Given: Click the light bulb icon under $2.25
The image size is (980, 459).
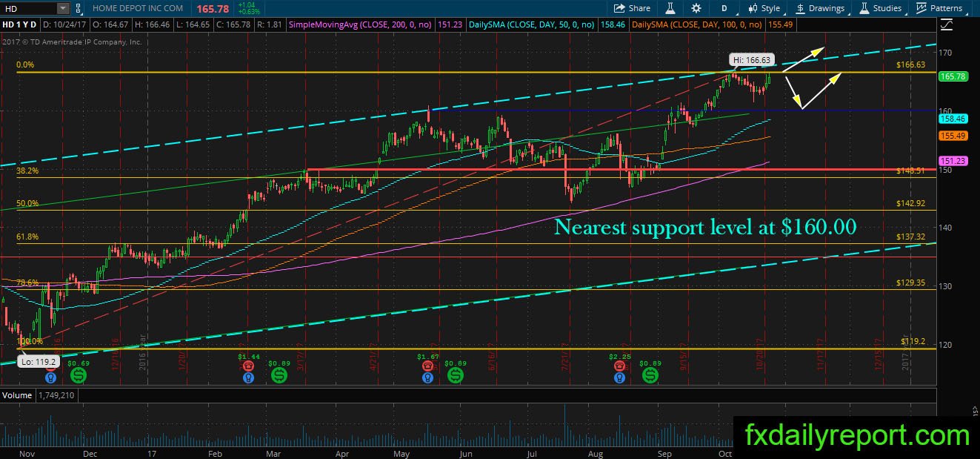Looking at the screenshot, I should [x=619, y=377].
